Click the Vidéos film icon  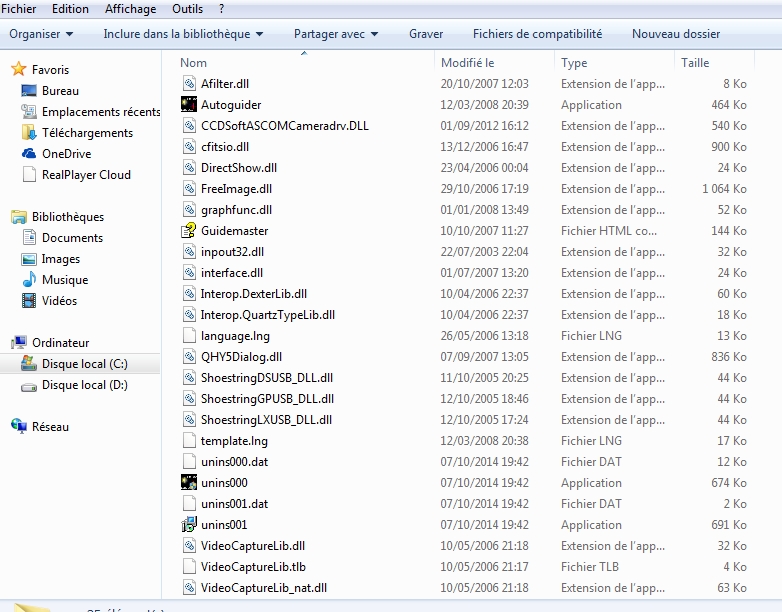point(29,300)
